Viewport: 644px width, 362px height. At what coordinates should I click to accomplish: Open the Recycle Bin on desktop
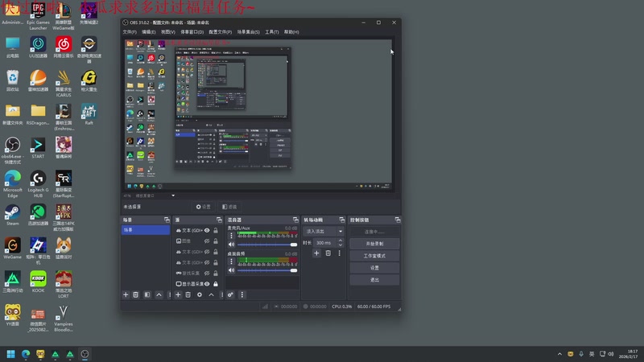[12, 81]
